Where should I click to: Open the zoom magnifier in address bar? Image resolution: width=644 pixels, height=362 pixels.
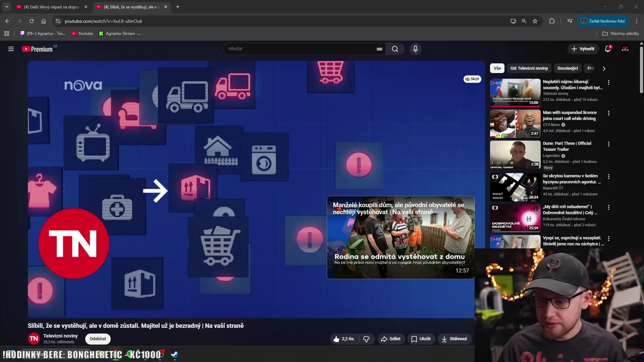tap(524, 21)
